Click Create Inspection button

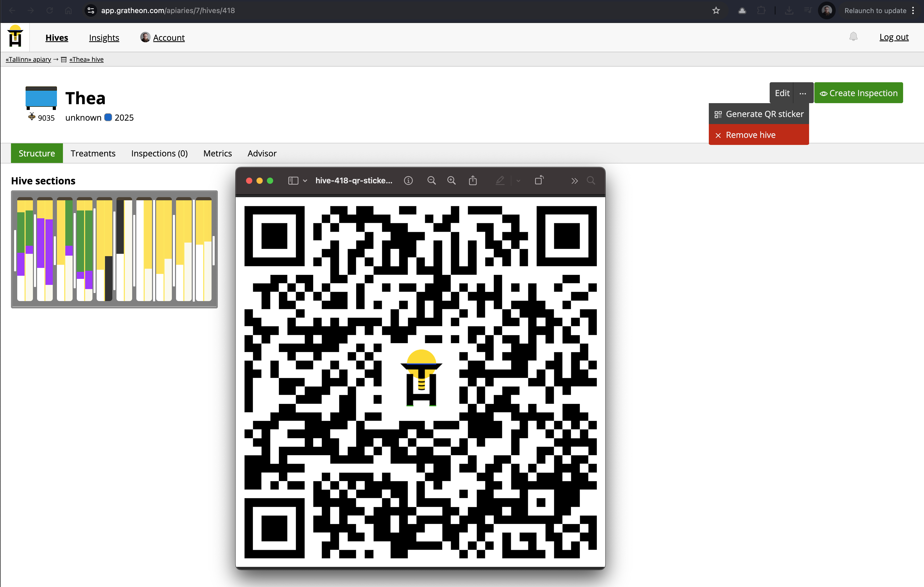pyautogui.click(x=858, y=93)
